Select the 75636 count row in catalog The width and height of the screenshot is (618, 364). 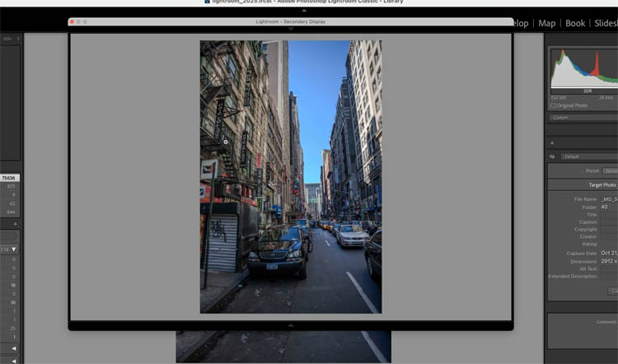click(10, 178)
